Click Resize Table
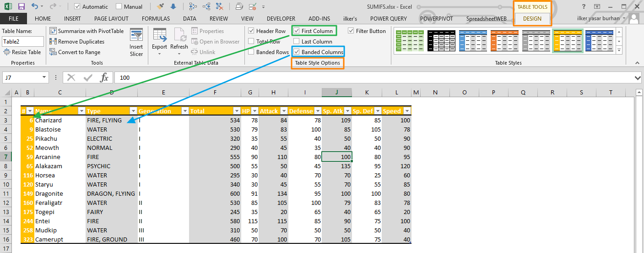 pyautogui.click(x=22, y=52)
